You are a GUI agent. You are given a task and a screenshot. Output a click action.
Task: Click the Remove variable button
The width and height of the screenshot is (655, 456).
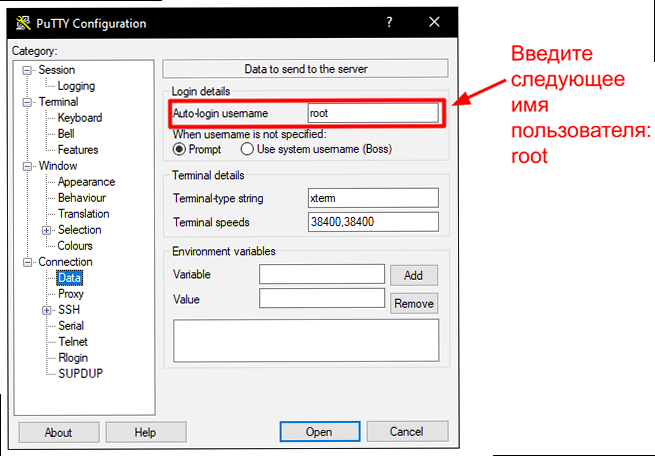pos(414,304)
